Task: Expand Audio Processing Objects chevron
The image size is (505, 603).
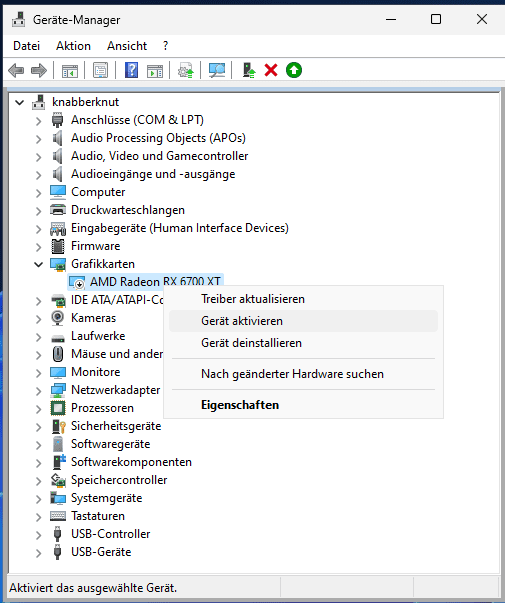Action: tap(38, 139)
